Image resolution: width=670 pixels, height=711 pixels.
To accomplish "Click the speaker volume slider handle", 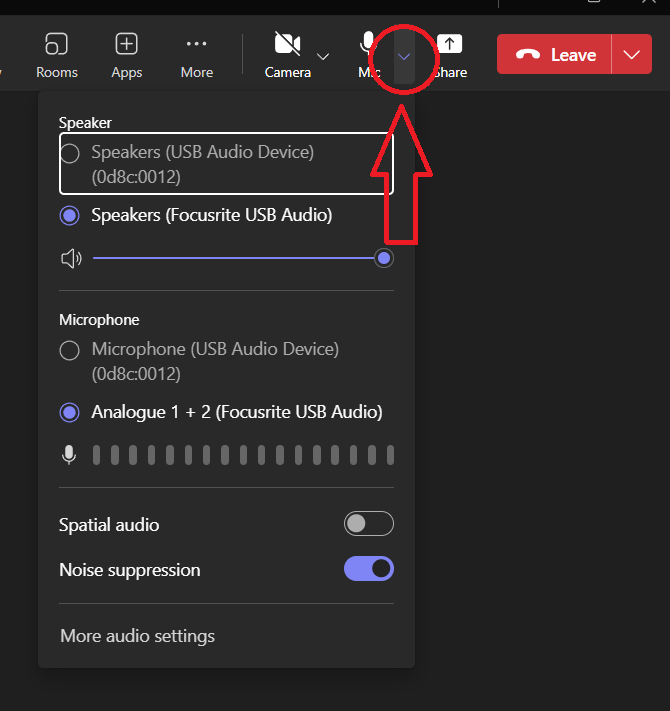I will point(383,259).
